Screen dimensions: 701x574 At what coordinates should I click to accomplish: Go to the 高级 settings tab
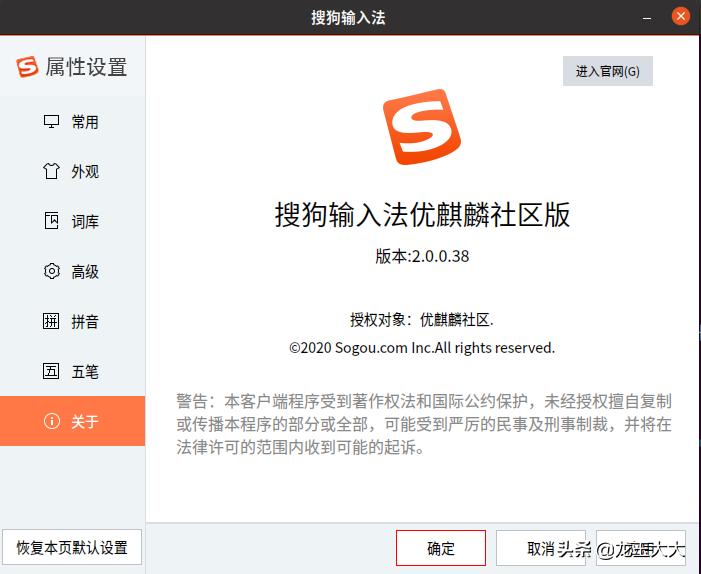click(72, 271)
